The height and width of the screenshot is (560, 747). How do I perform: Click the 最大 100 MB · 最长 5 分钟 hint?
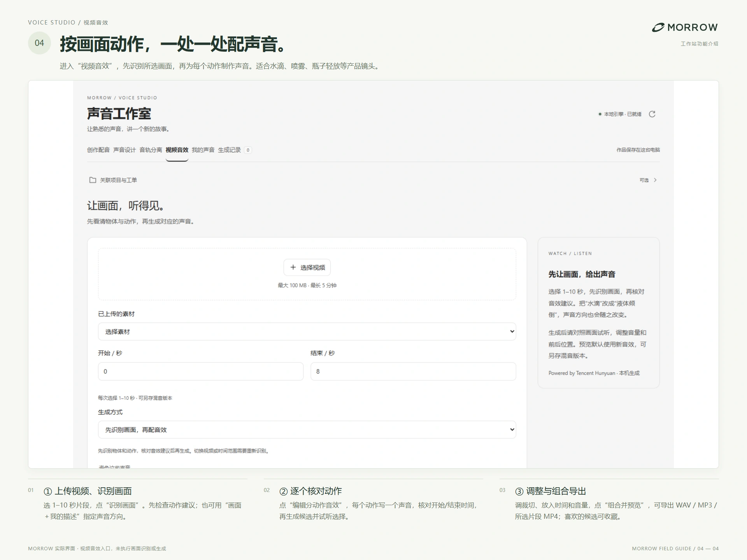point(307,285)
